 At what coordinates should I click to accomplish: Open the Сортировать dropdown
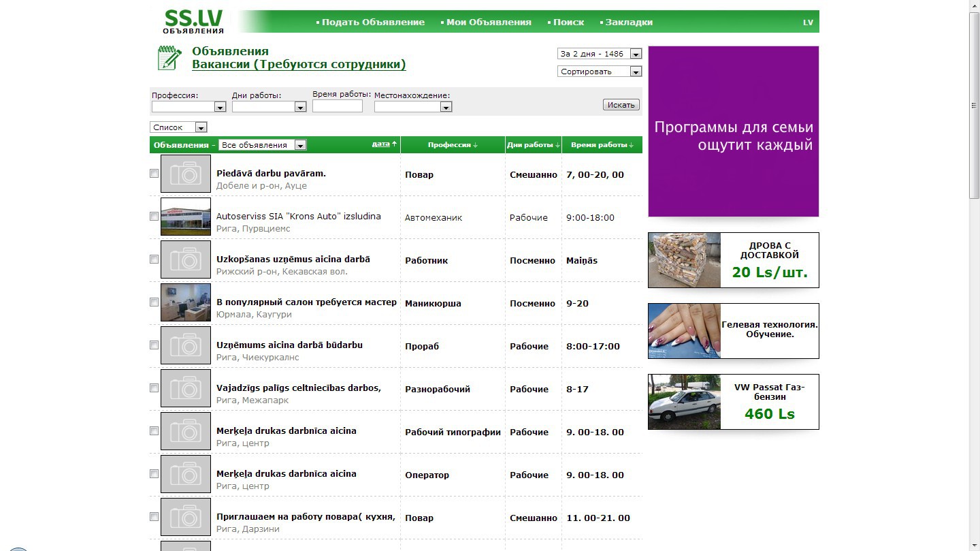(636, 72)
